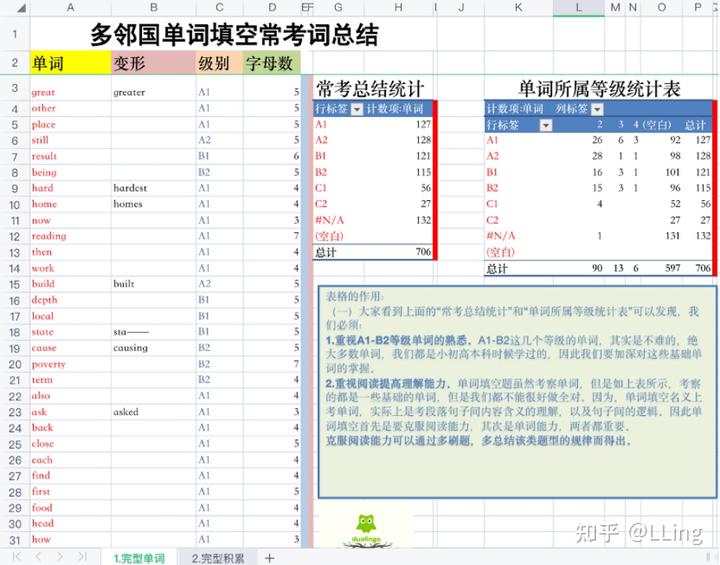This screenshot has height=565, width=720.
Task: Click the 级别 header cell
Action: [219, 62]
